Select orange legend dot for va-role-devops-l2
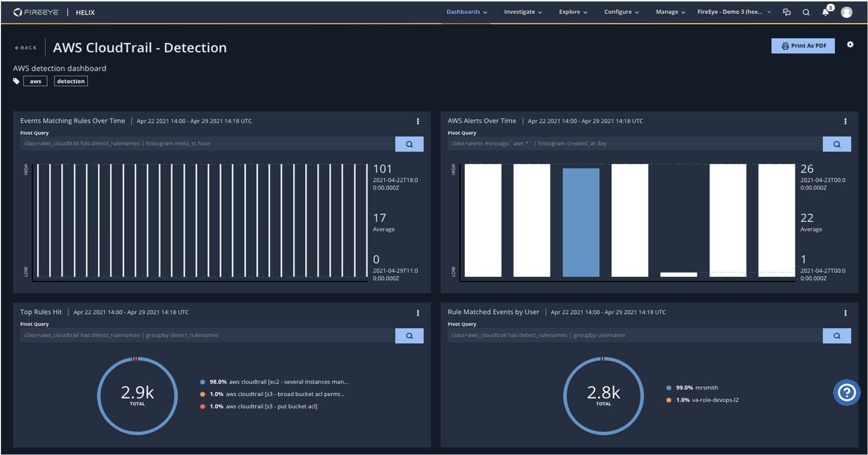This screenshot has width=868, height=455. [669, 400]
